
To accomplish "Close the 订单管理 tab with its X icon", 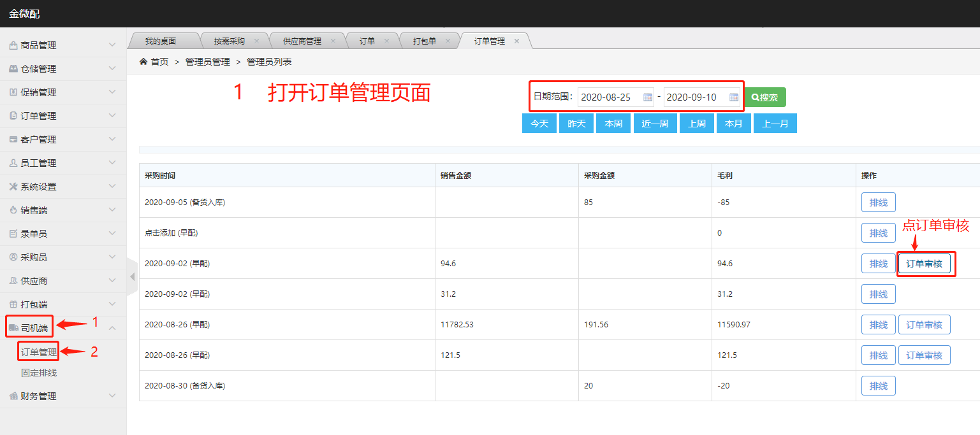I will (x=516, y=41).
